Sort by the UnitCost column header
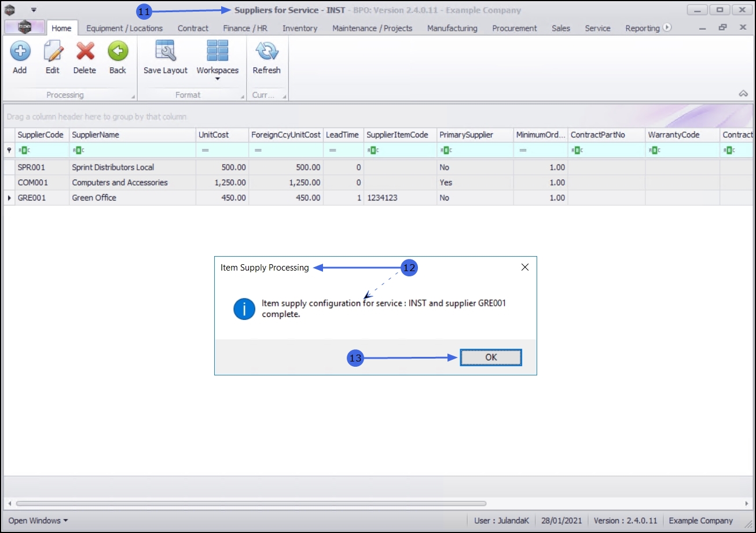This screenshot has height=533, width=756. coord(222,134)
